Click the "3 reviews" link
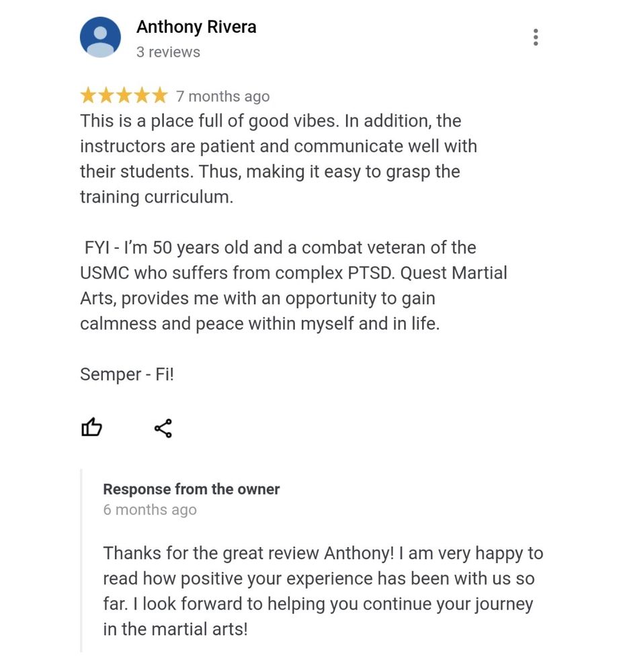This screenshot has width=625, height=672. click(x=168, y=52)
